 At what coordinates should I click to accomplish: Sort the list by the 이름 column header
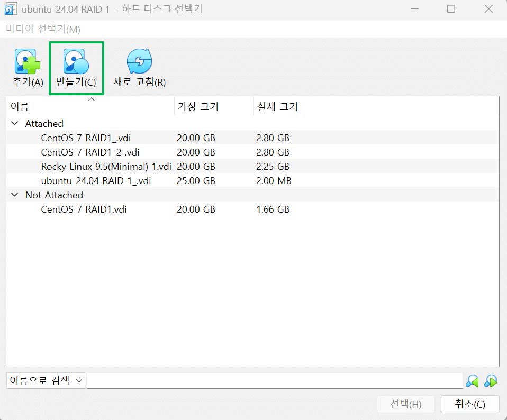(90, 106)
